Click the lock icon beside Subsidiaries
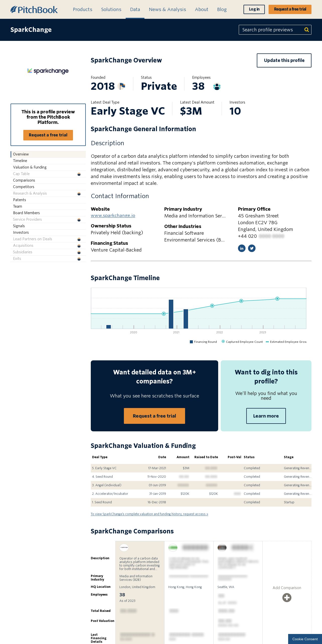The image size is (322, 644). tap(79, 252)
